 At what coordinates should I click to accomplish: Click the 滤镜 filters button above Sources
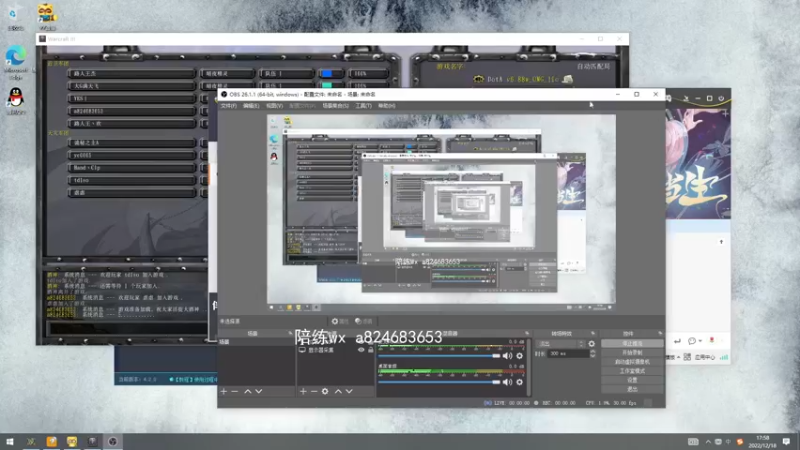pyautogui.click(x=364, y=321)
